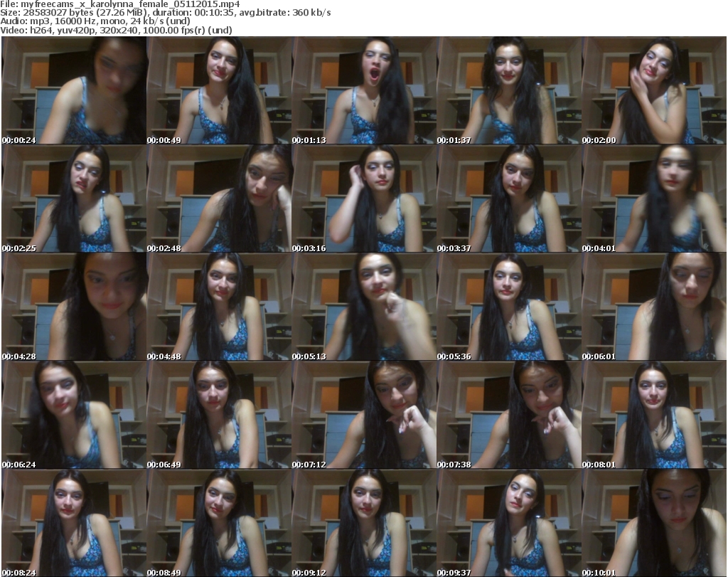This screenshot has height=577, width=728.
Task: Select the thumbnail timestamped 00:08:24
Action: pyautogui.click(x=74, y=523)
